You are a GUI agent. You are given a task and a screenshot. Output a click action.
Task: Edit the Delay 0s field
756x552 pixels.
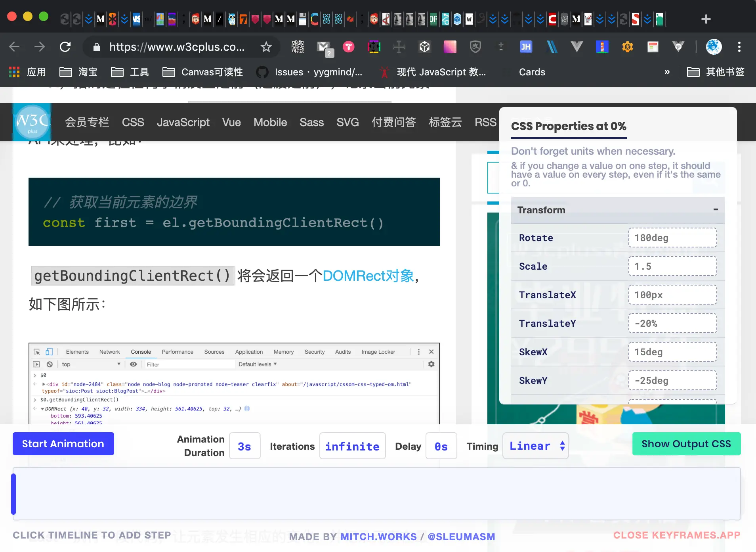pos(441,446)
